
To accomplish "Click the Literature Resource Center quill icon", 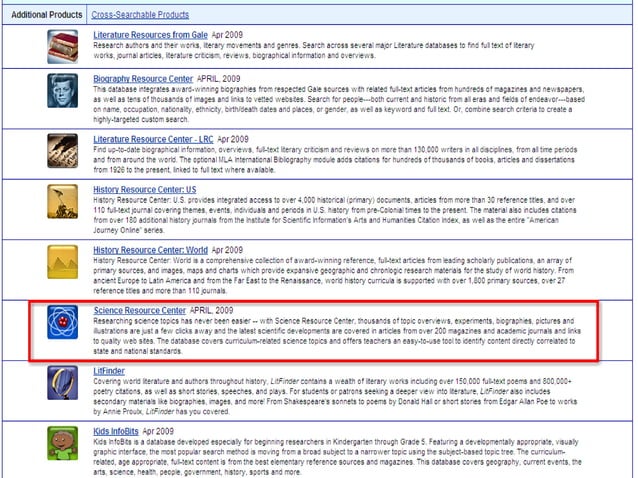I will (x=62, y=151).
